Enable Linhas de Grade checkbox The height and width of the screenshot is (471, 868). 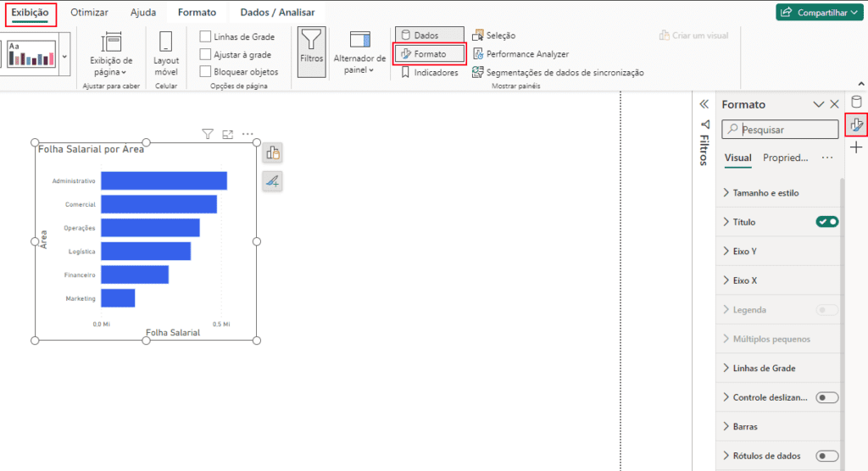(x=205, y=36)
